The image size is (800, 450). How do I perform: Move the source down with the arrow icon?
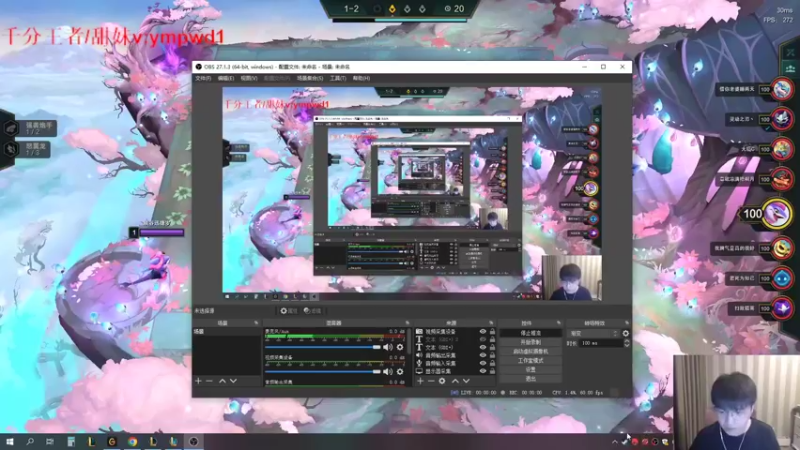(x=466, y=381)
